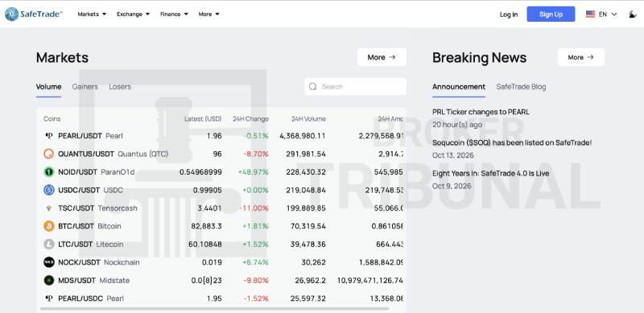Image resolution: width=644 pixels, height=313 pixels.
Task: Open the Finance dropdown menu
Action: [x=174, y=14]
